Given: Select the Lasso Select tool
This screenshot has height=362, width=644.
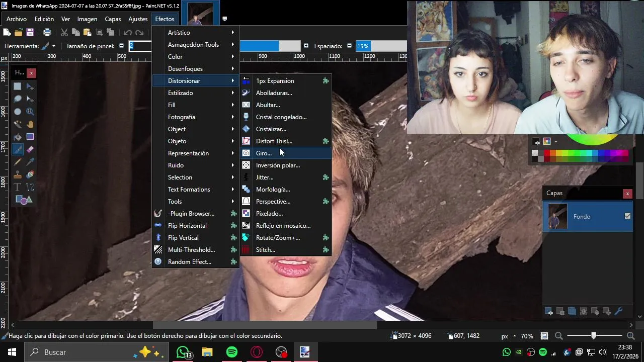Looking at the screenshot, I should 18,99.
